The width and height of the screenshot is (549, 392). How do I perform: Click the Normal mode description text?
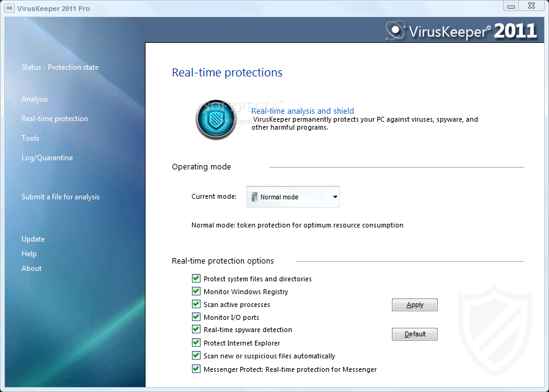(297, 225)
